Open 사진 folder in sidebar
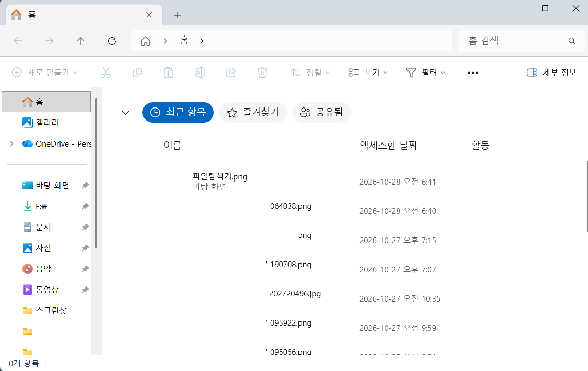 (x=37, y=248)
